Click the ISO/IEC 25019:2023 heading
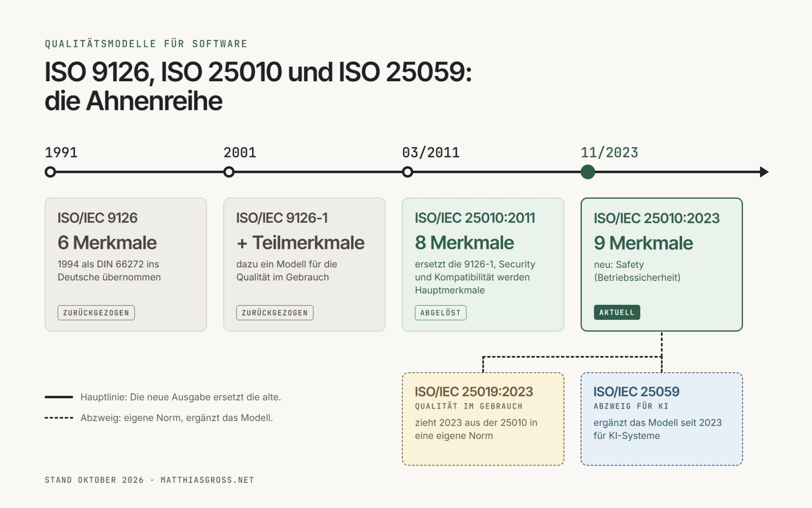Image resolution: width=812 pixels, height=508 pixels. point(474,391)
